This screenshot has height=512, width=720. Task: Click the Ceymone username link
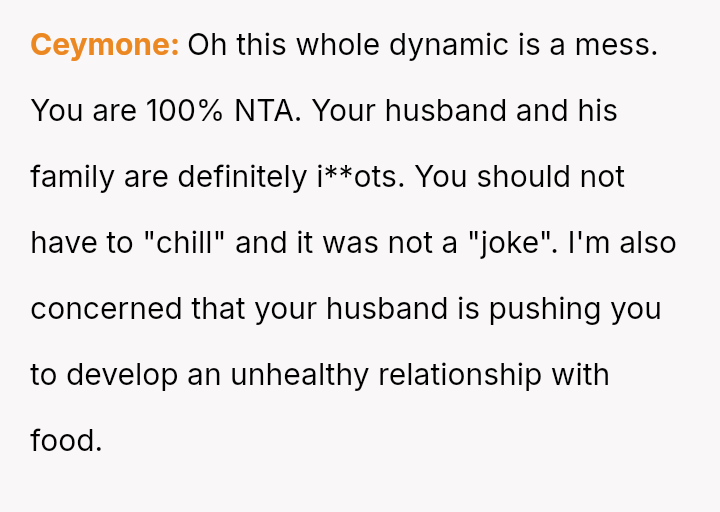(x=104, y=45)
